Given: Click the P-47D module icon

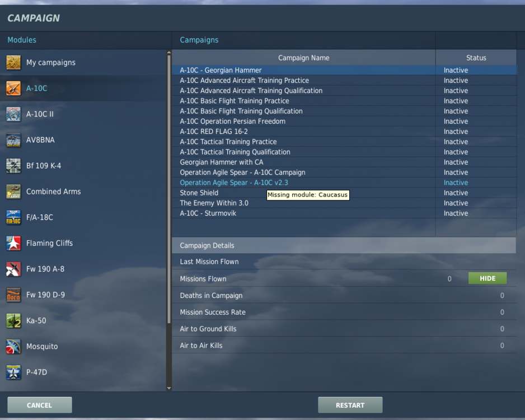Looking at the screenshot, I should coord(13,372).
